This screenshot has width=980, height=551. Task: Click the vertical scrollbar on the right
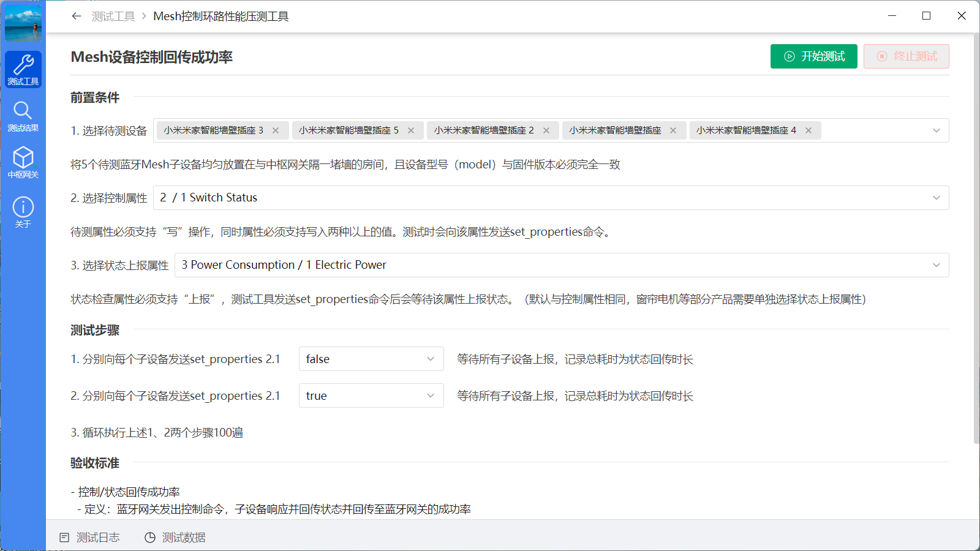pyautogui.click(x=976, y=239)
